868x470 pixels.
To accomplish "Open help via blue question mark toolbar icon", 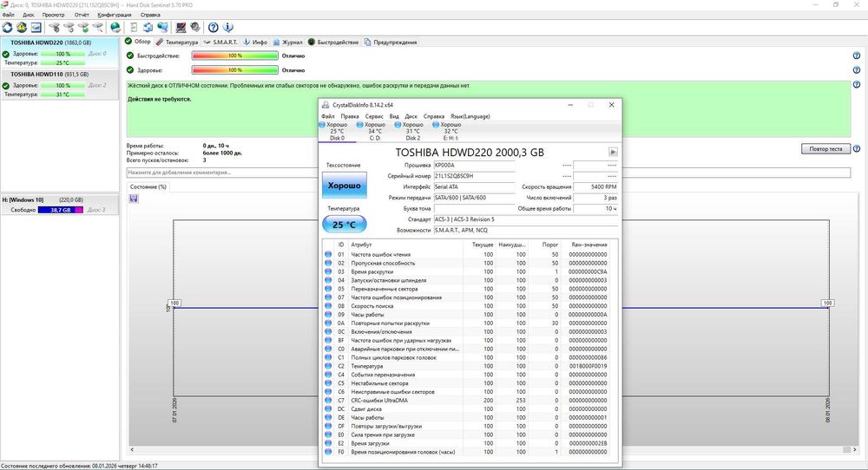I will [213, 28].
